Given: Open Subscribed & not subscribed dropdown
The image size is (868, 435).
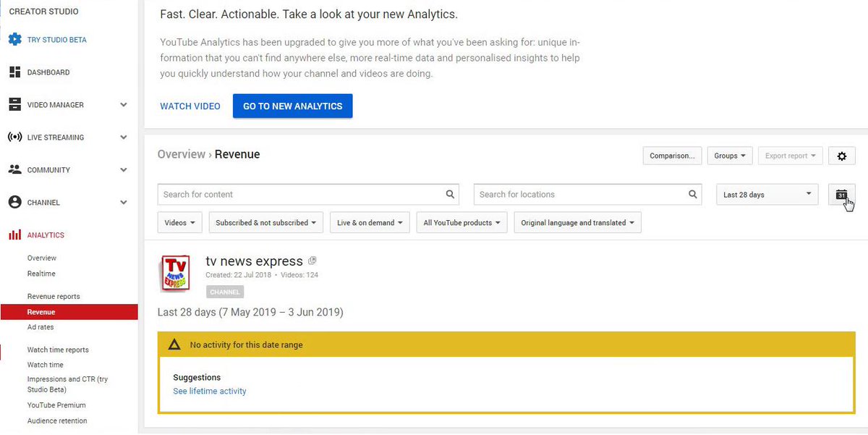Looking at the screenshot, I should 265,223.
